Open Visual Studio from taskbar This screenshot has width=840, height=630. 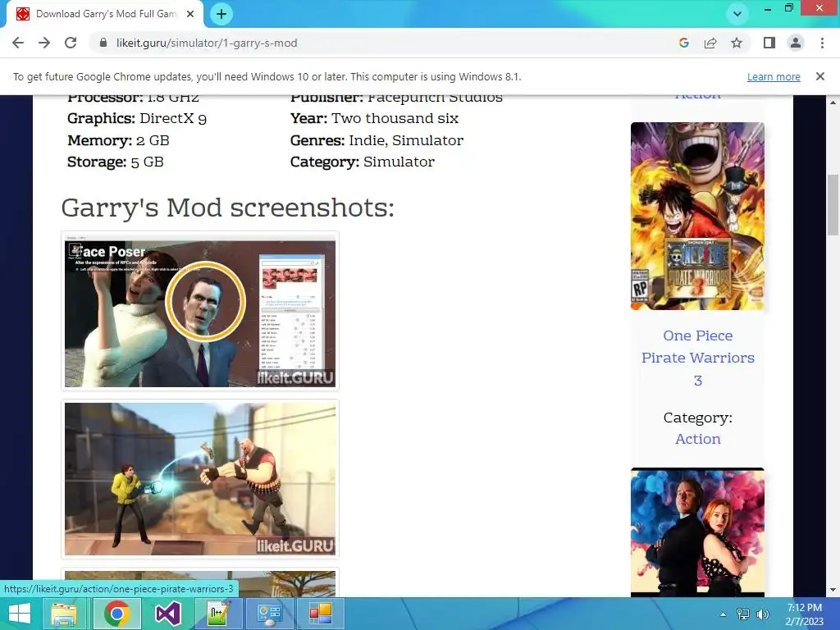pyautogui.click(x=167, y=614)
